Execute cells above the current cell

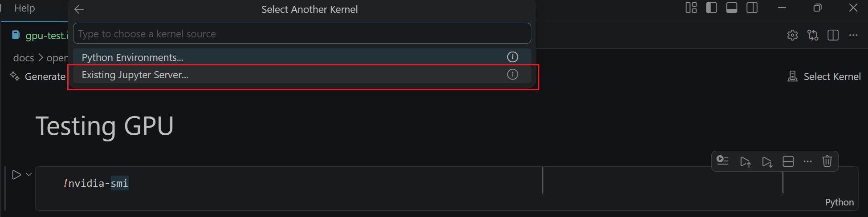click(x=745, y=161)
